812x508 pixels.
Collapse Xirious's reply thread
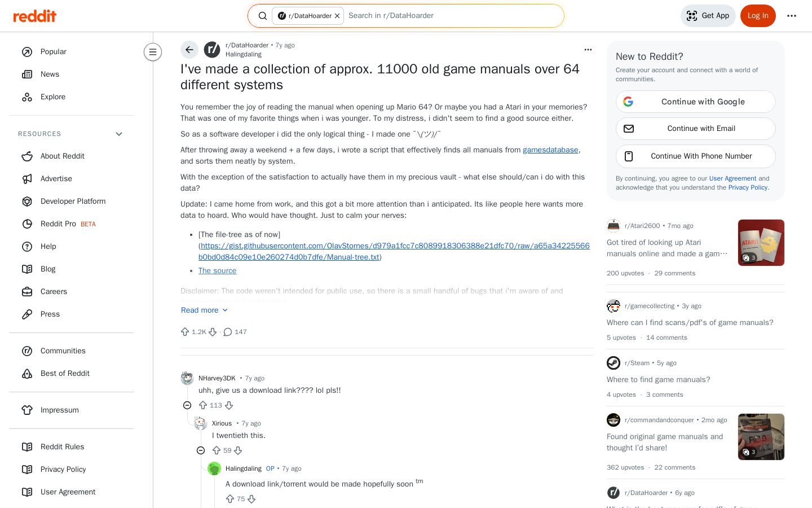click(x=201, y=450)
